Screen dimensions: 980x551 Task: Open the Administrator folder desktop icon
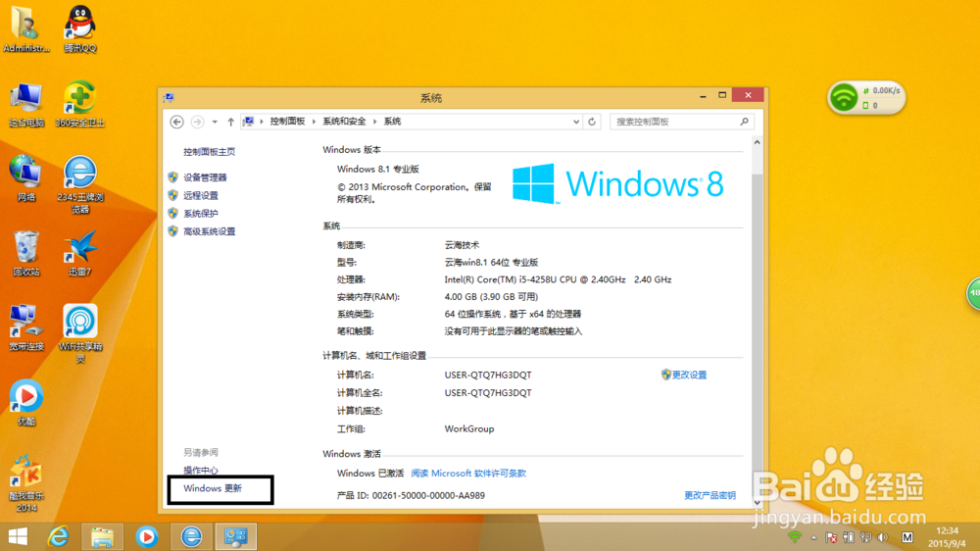[25, 28]
